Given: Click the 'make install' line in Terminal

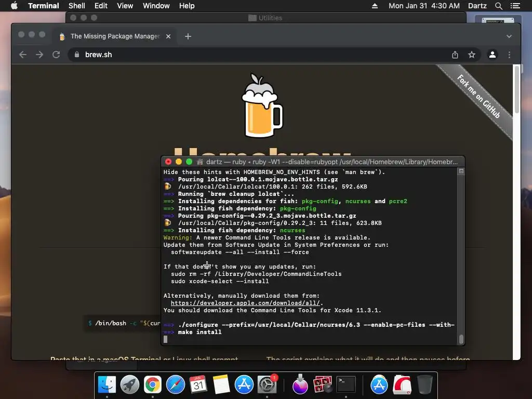Looking at the screenshot, I should pyautogui.click(x=200, y=332).
